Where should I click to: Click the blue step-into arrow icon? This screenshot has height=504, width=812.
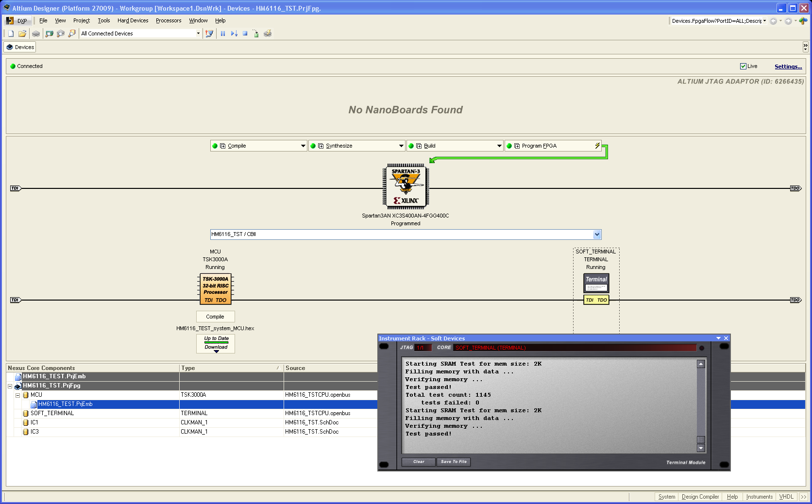click(234, 34)
